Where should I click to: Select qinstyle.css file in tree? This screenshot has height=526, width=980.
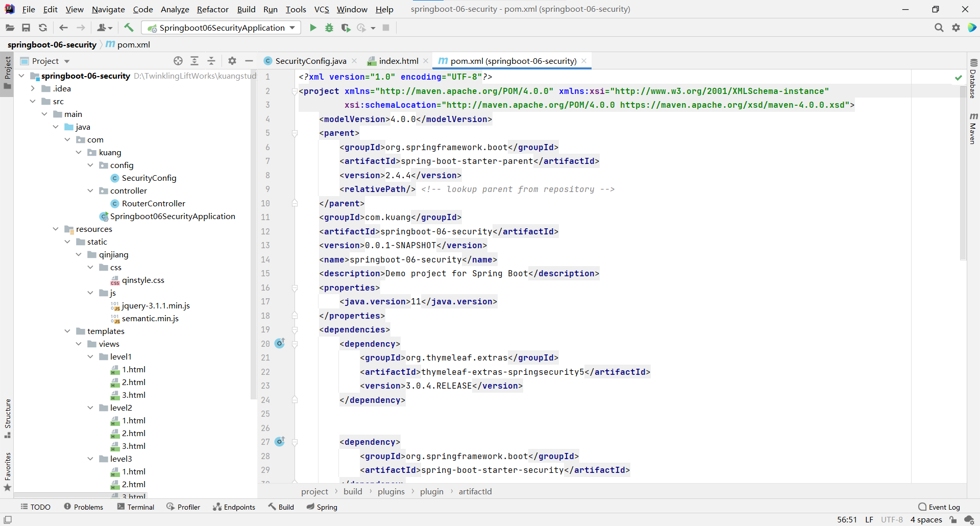(143, 280)
